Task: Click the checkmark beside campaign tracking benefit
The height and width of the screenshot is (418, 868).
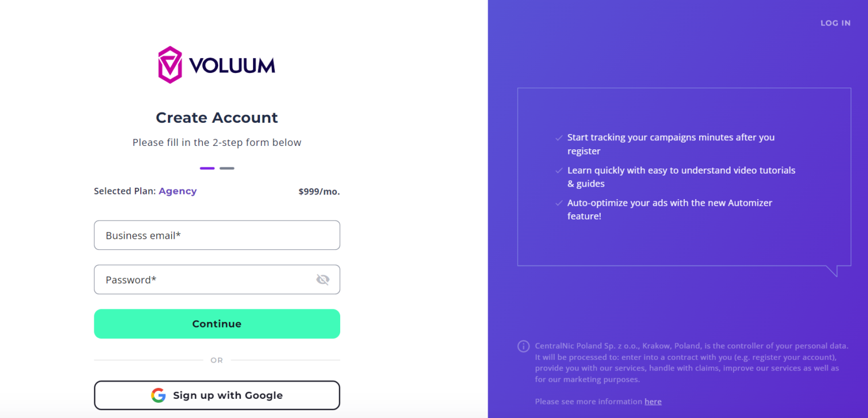Action: tap(559, 137)
